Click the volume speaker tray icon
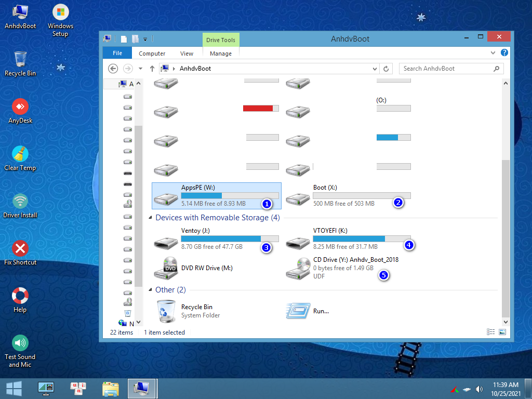Viewport: 532px width, 399px height. click(479, 389)
